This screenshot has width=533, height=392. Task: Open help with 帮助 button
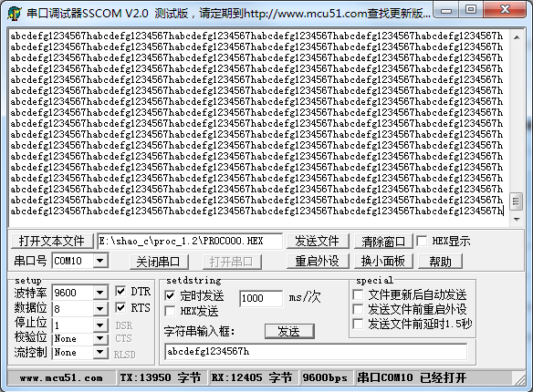pos(440,262)
